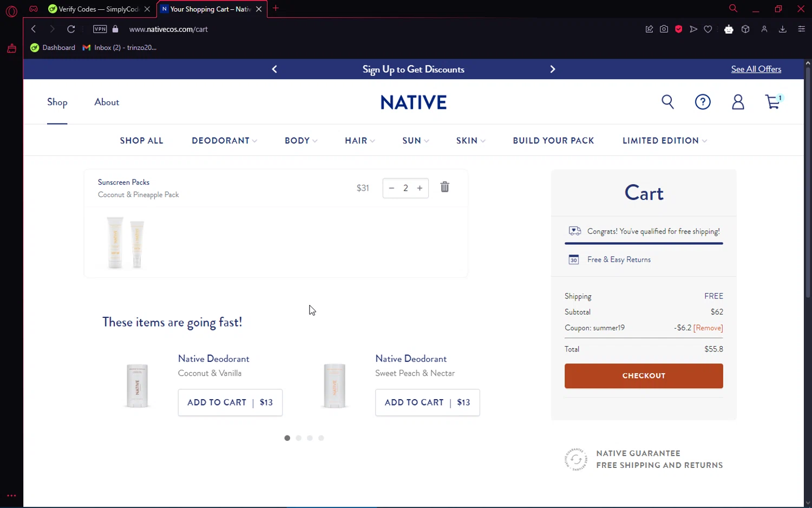Open the extensions cube icon
Image resolution: width=812 pixels, height=508 pixels.
(745, 29)
